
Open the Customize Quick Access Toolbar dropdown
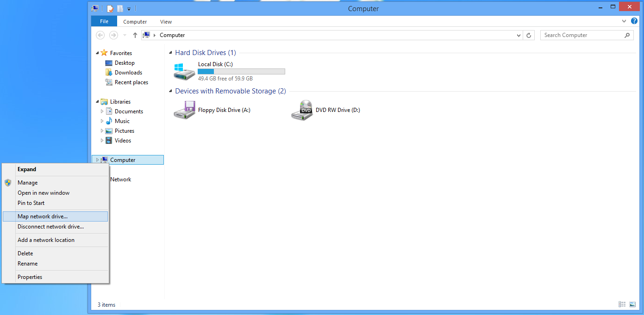129,8
